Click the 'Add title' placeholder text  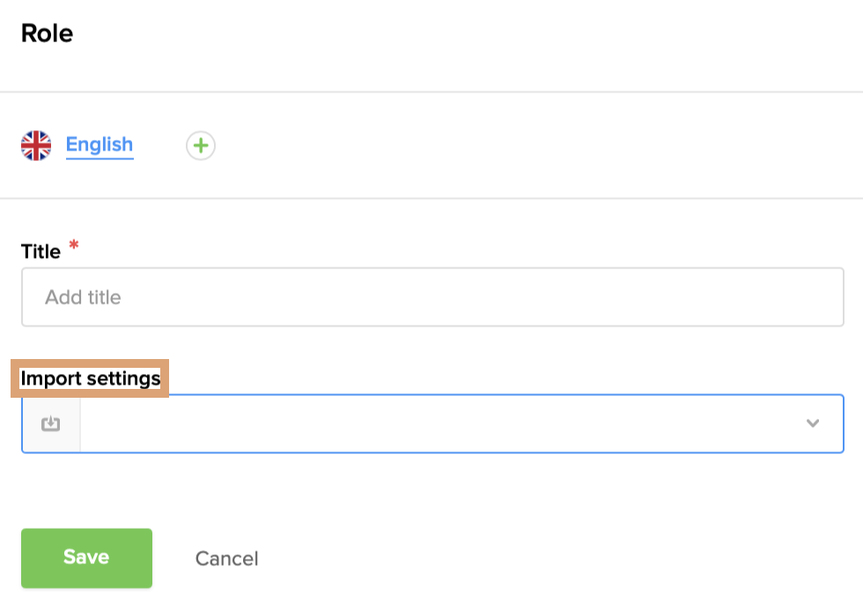(83, 297)
